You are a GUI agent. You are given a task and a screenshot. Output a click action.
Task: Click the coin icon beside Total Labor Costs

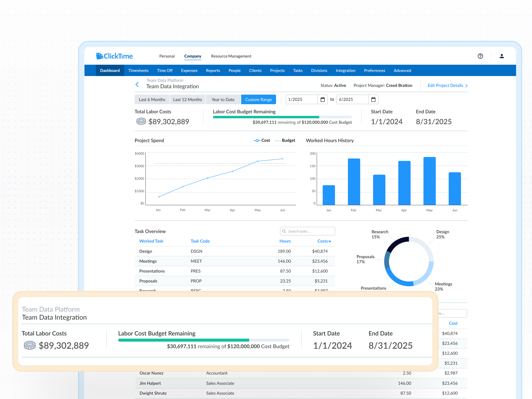(141, 121)
